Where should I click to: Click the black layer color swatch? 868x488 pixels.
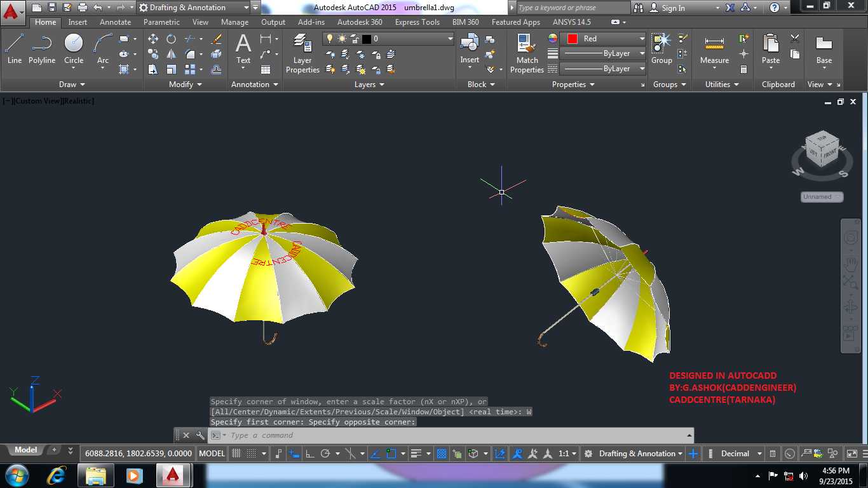click(x=366, y=39)
